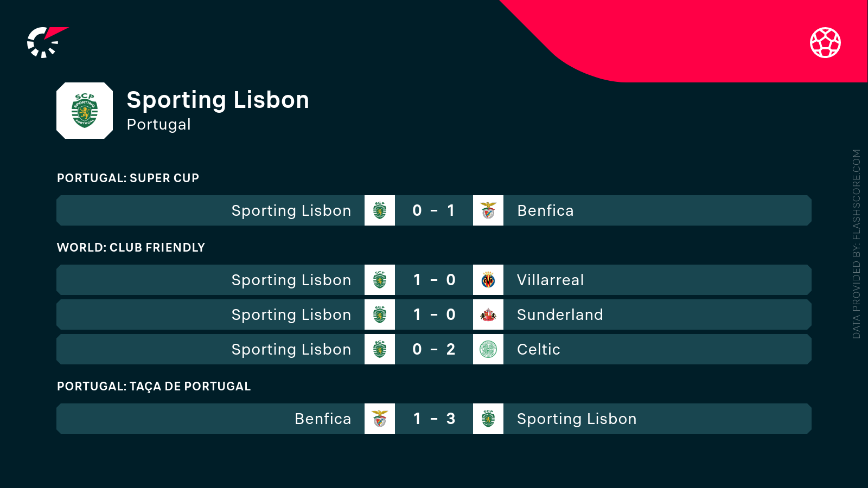Viewport: 868px width, 488px height.
Task: Click Sporting crest in Taça de Portugal row
Action: [488, 419]
